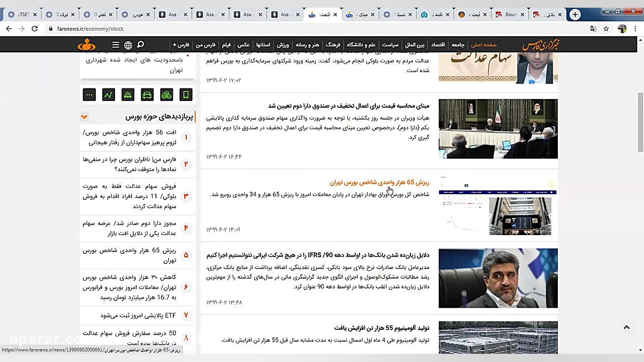Screen dimensions: 644x362
Task: Open the mobile phone service icon
Action: pyautogui.click(x=185, y=94)
